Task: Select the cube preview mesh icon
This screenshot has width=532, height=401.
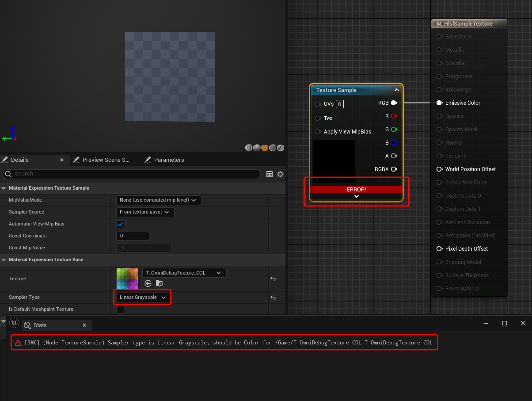Action: [x=273, y=148]
